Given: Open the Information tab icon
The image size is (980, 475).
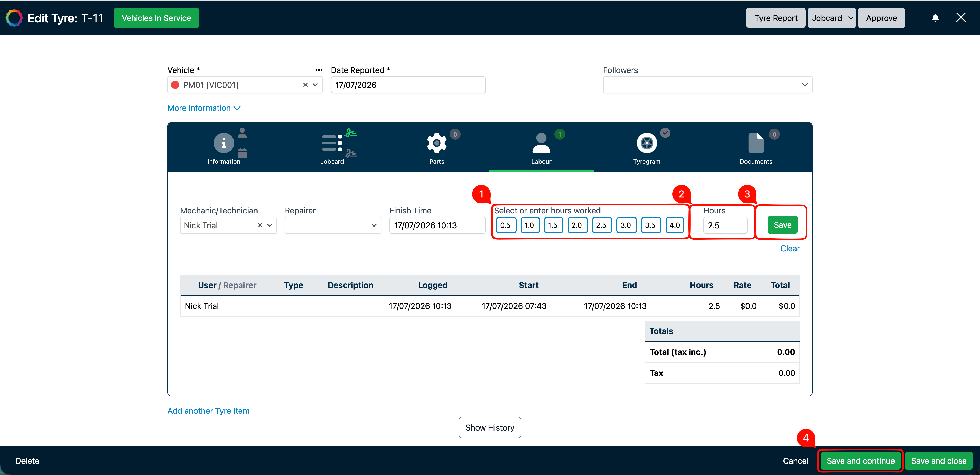Looking at the screenshot, I should coord(224,143).
